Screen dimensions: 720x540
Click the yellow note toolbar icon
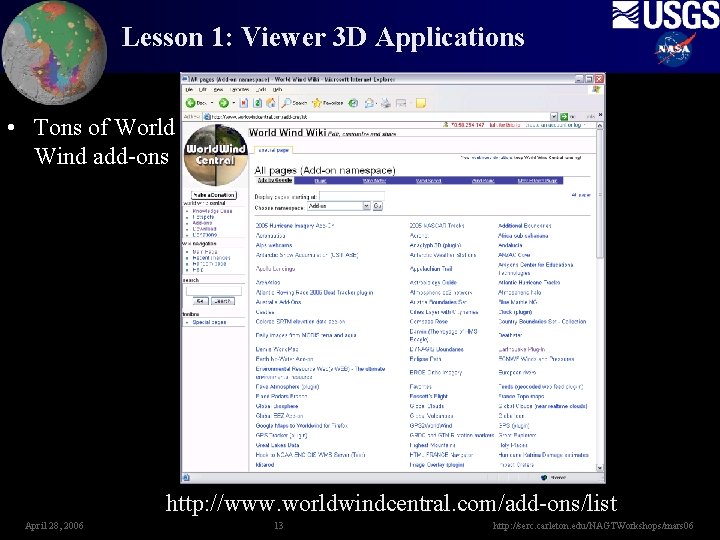(421, 103)
